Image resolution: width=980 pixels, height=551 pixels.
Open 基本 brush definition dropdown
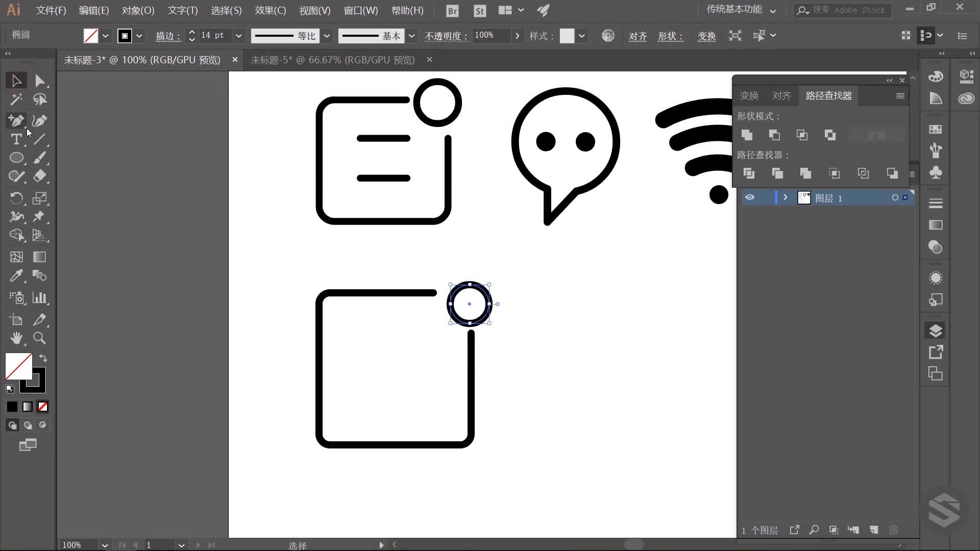[411, 36]
